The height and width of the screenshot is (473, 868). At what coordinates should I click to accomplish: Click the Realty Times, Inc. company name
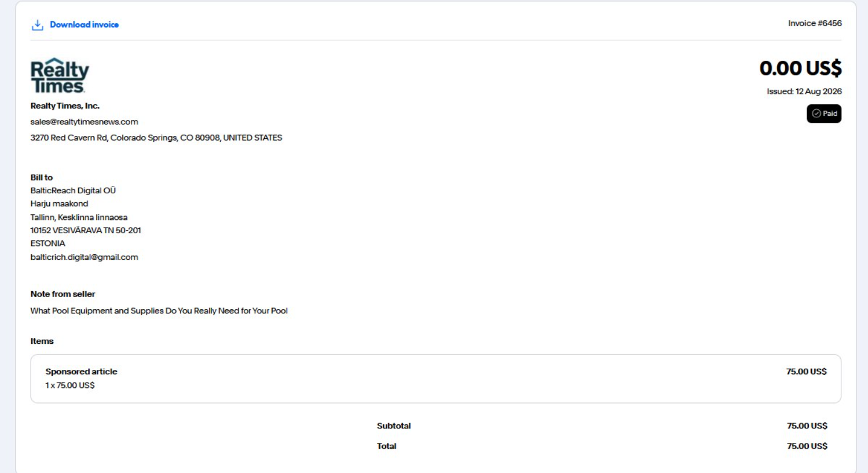[x=65, y=106]
